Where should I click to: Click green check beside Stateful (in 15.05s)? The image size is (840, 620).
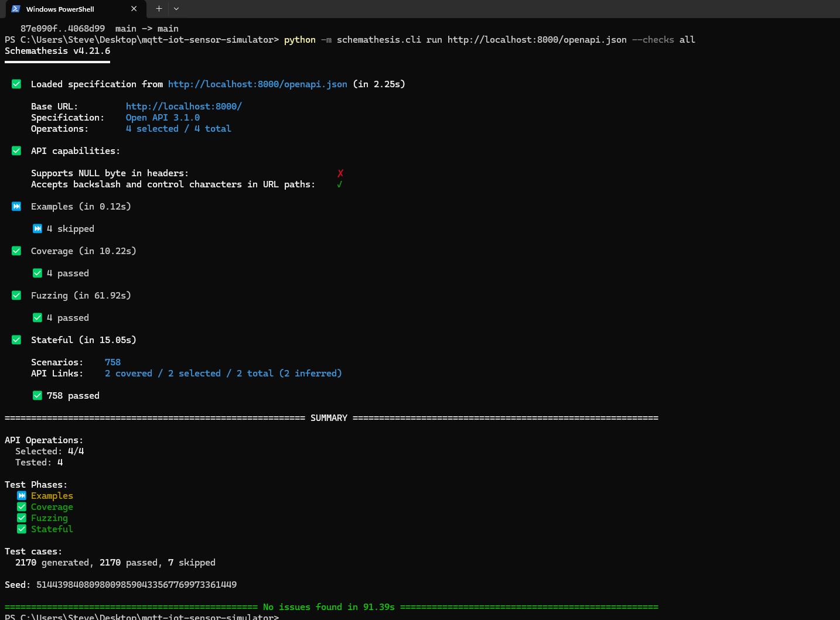(x=16, y=340)
